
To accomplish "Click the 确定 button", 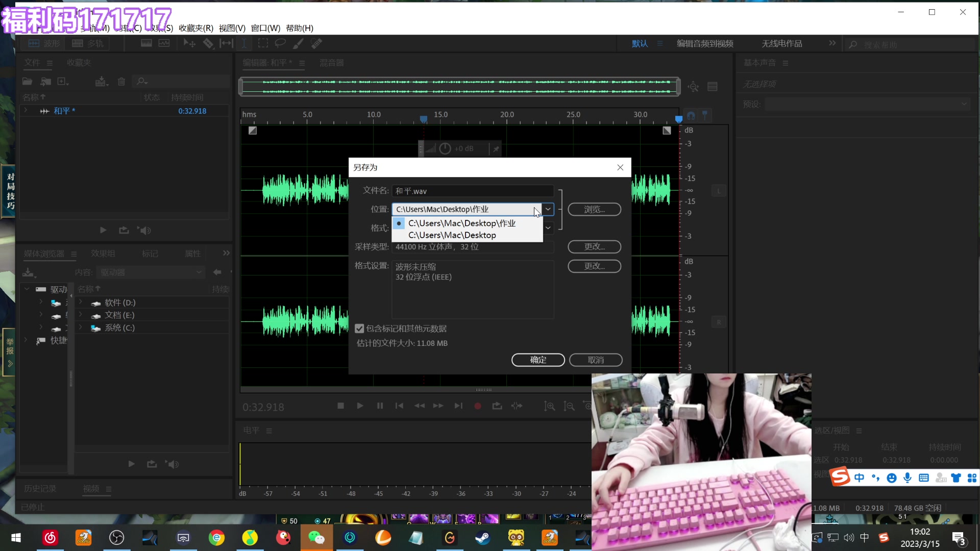I will click(537, 360).
